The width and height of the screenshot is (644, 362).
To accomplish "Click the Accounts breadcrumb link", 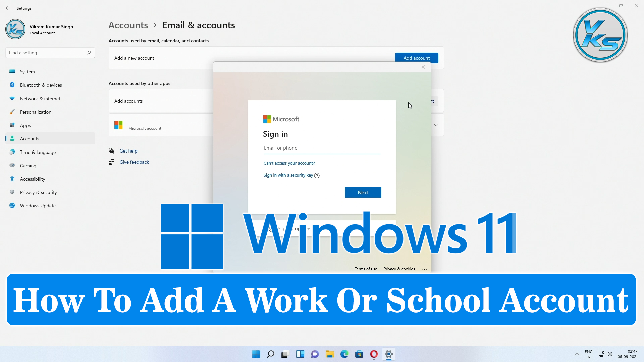I will (x=128, y=25).
